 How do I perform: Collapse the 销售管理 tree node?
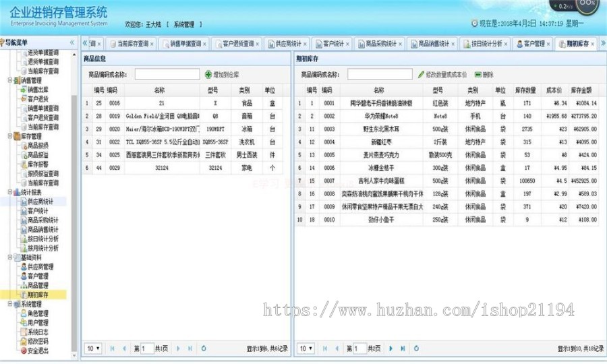pos(10,80)
